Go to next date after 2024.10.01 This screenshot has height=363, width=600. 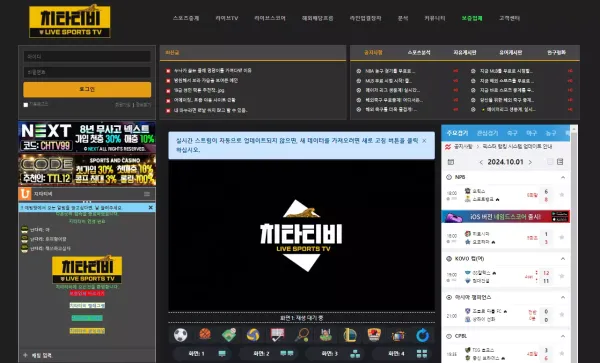coord(530,162)
